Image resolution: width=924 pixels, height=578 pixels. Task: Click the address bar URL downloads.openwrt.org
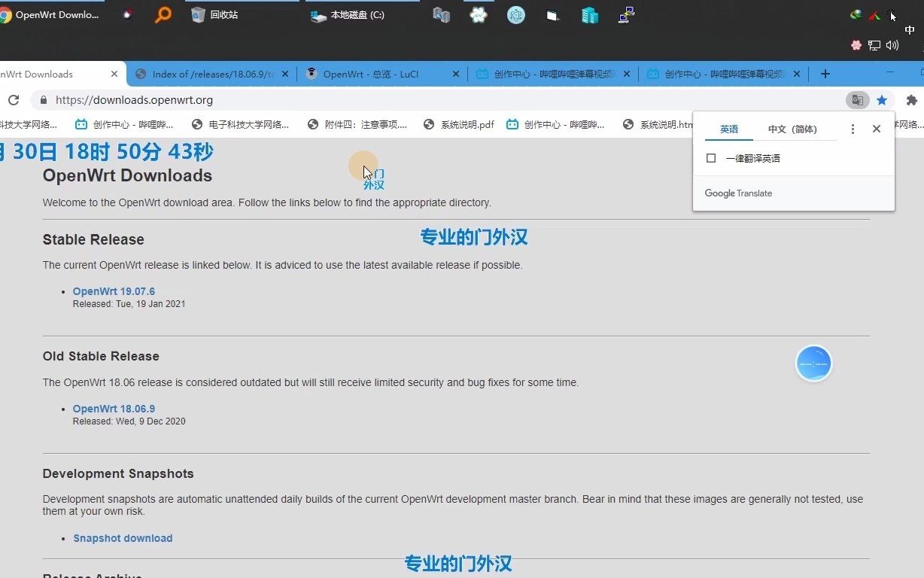[x=134, y=100]
